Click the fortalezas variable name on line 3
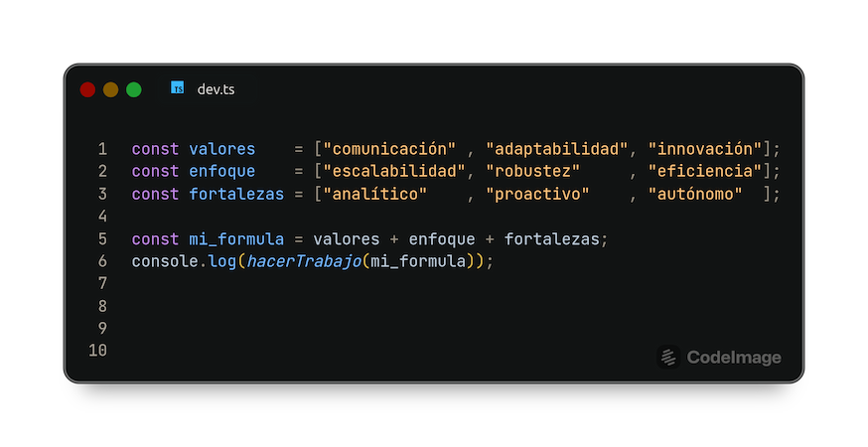868x447 pixels. coord(236,194)
